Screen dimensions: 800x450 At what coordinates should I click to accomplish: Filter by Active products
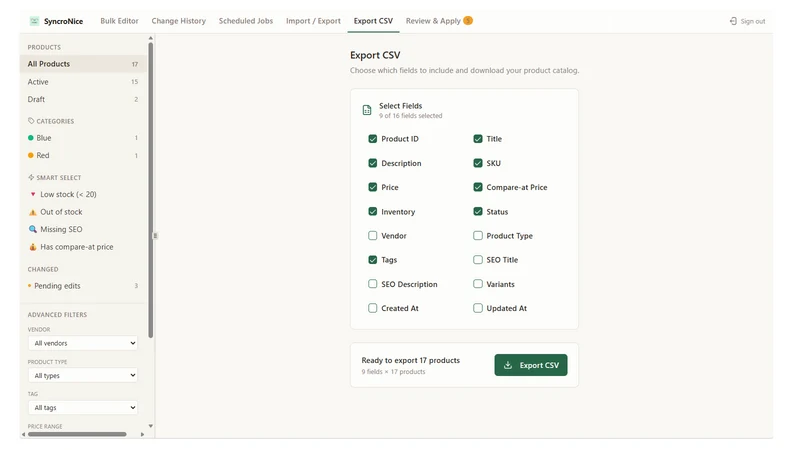[x=83, y=82]
